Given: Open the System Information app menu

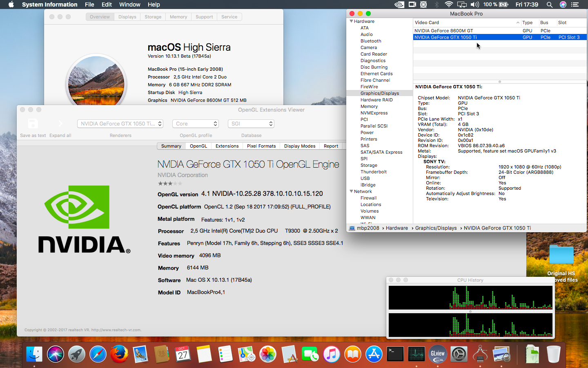Looking at the screenshot, I should 50,4.
